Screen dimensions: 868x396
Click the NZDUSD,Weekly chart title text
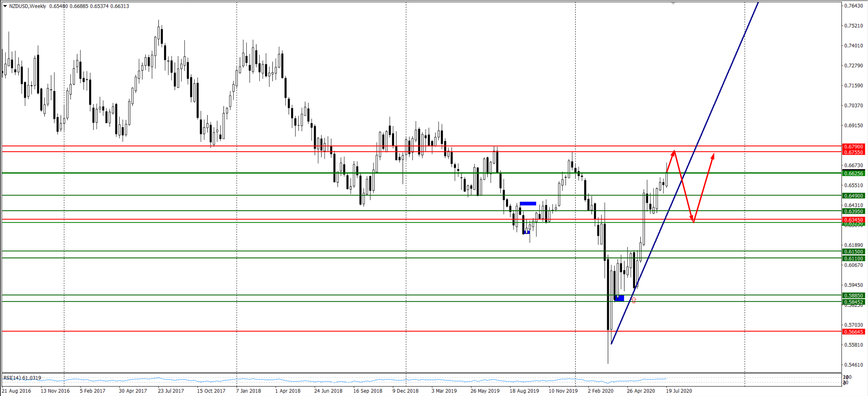click(x=28, y=6)
